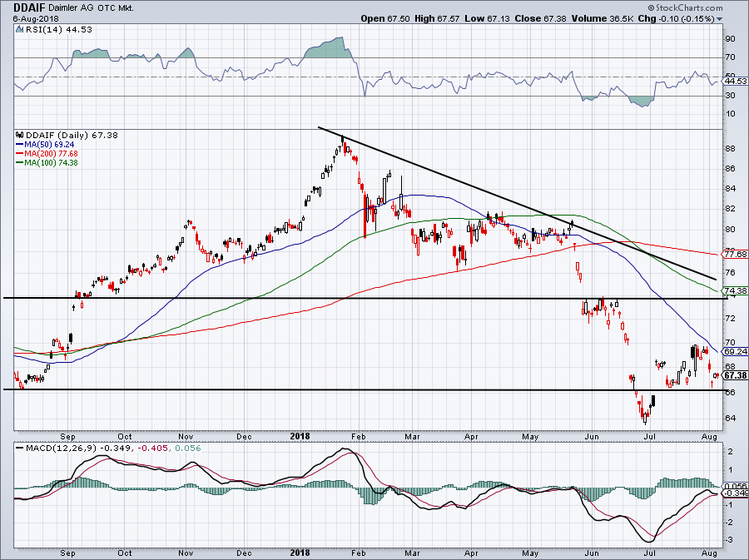Image resolution: width=749 pixels, height=560 pixels.
Task: Click the RSI axis label 90
Action: pos(731,38)
